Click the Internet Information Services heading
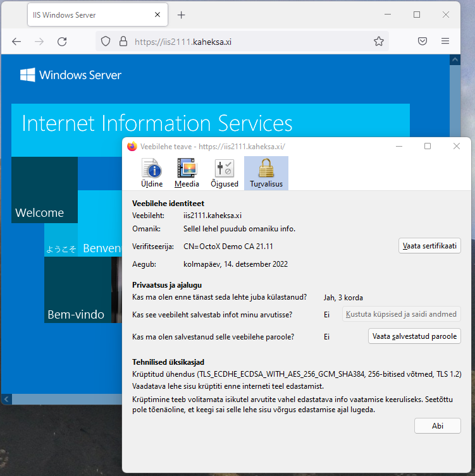The image size is (475, 476). (x=157, y=123)
